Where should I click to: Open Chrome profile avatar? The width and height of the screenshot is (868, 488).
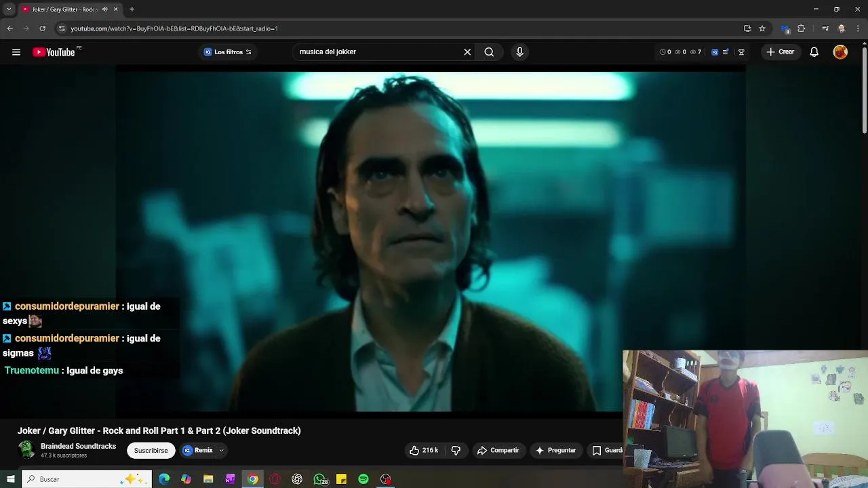click(x=842, y=28)
